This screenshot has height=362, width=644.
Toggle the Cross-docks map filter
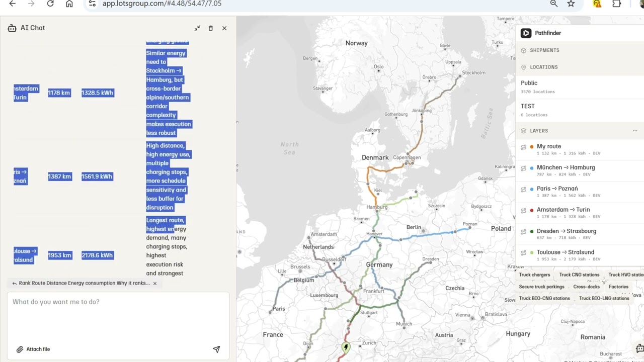[x=586, y=287]
